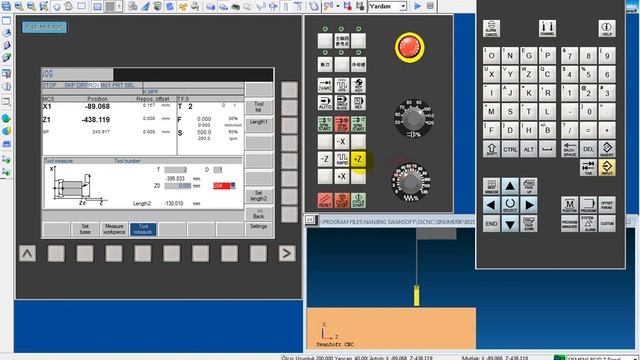
Task: Click the Page Up key
Action: click(529, 186)
